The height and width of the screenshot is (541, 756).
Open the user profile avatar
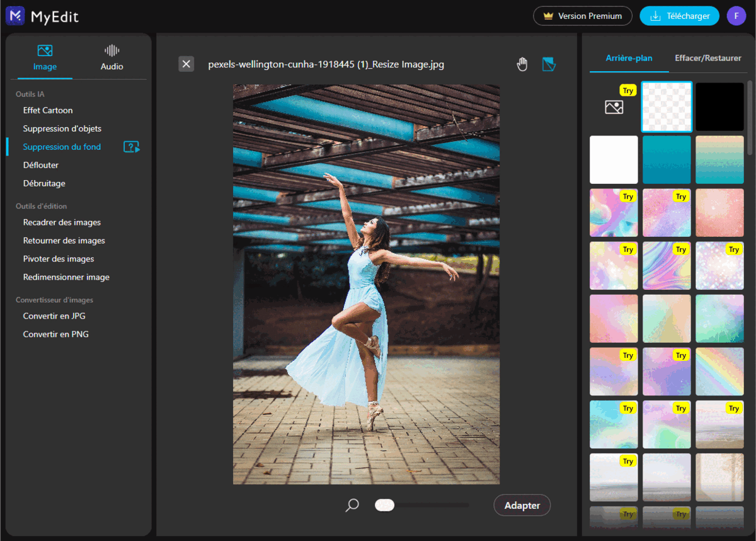tap(736, 16)
